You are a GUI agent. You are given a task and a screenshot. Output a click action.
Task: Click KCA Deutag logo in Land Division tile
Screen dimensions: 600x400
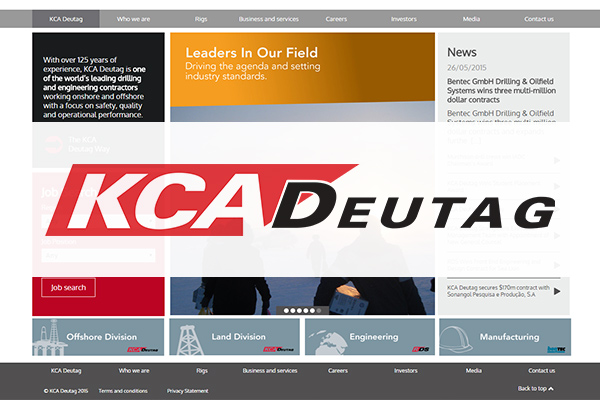point(279,349)
